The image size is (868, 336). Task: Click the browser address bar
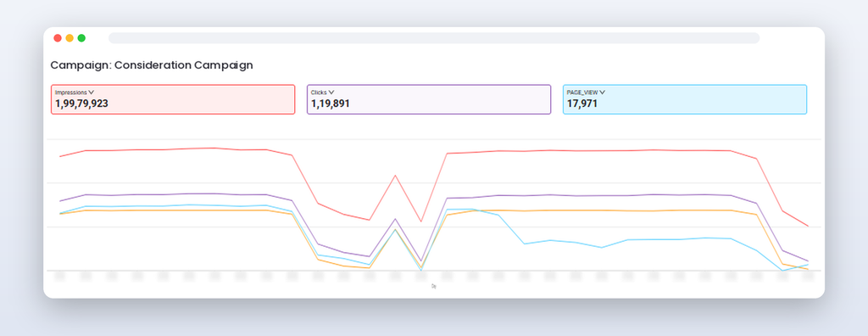pos(434,38)
